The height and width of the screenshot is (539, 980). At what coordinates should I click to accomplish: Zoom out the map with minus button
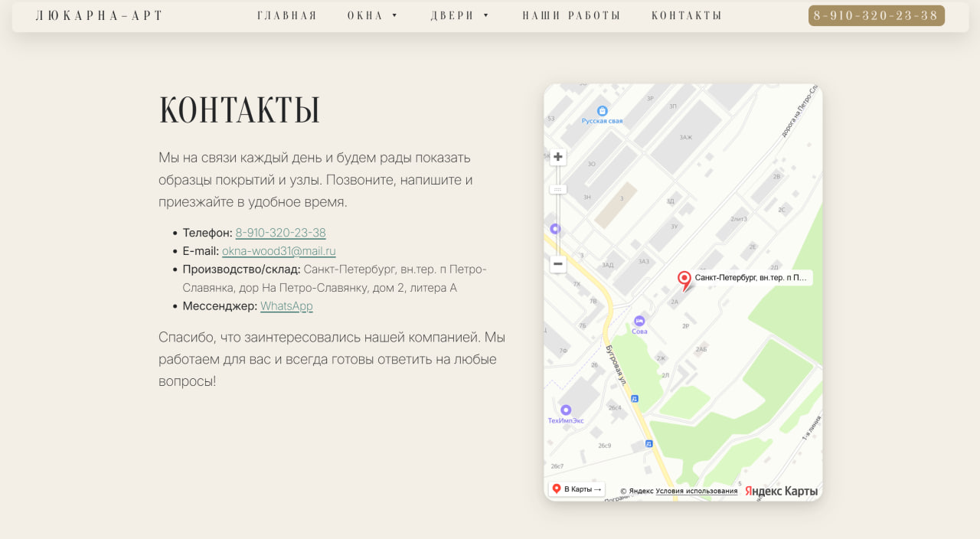point(558,264)
